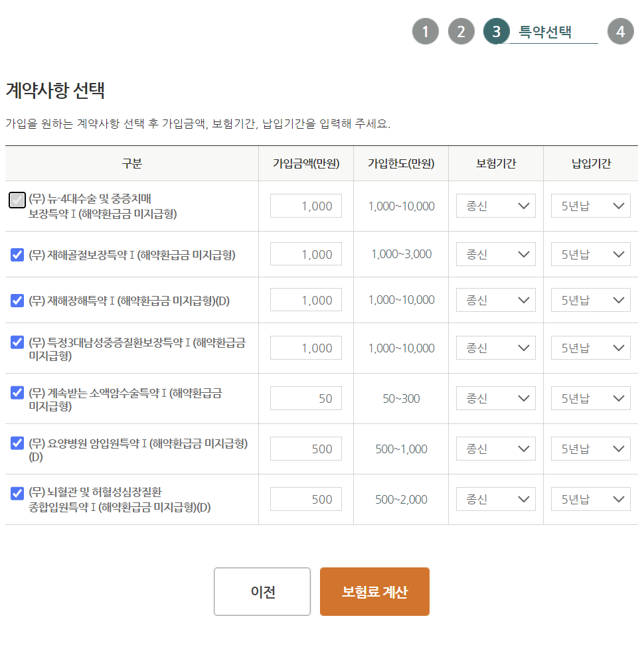644x653 pixels.
Task: Open 납입기간 dropdown for 뇌혈관 종합입원특약
Action: click(591, 499)
